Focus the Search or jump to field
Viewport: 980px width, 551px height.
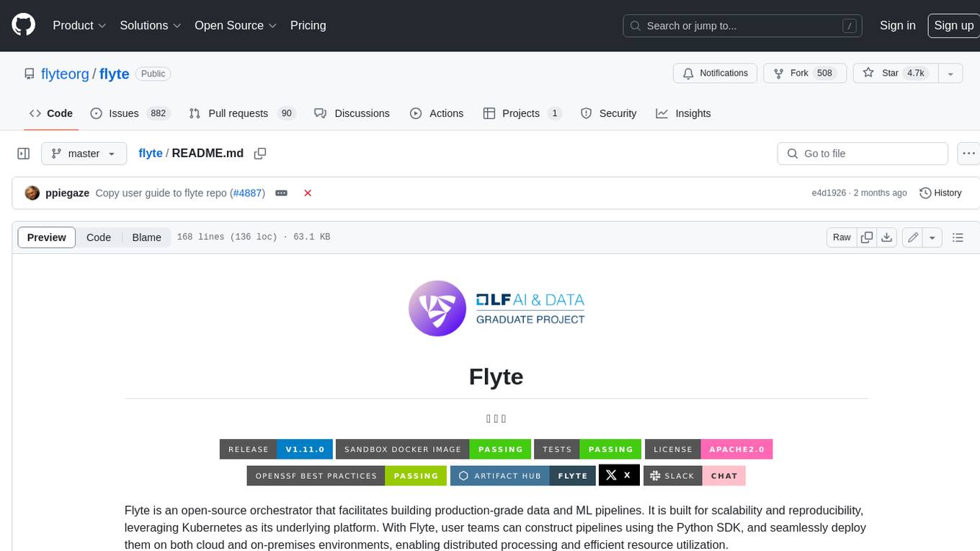(744, 26)
